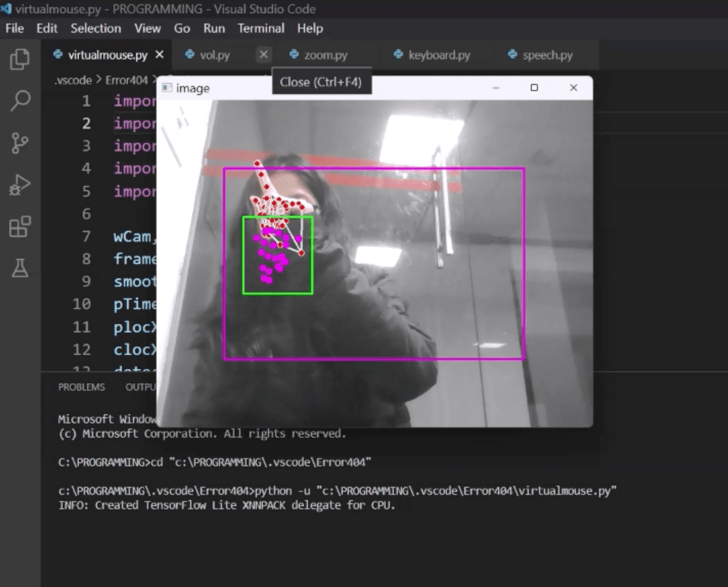Click the pTime variable on line 10

pyautogui.click(x=134, y=304)
